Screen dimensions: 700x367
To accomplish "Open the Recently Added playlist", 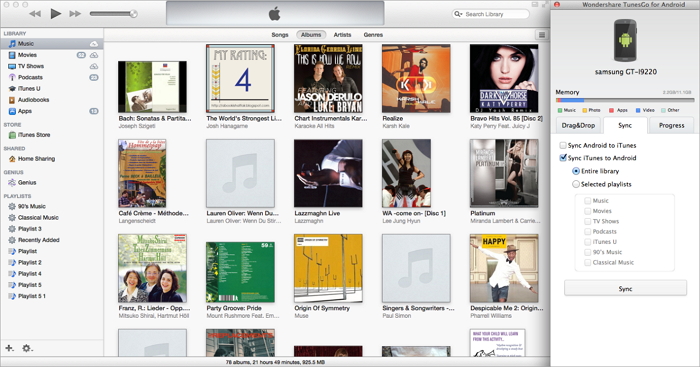I will 51,240.
